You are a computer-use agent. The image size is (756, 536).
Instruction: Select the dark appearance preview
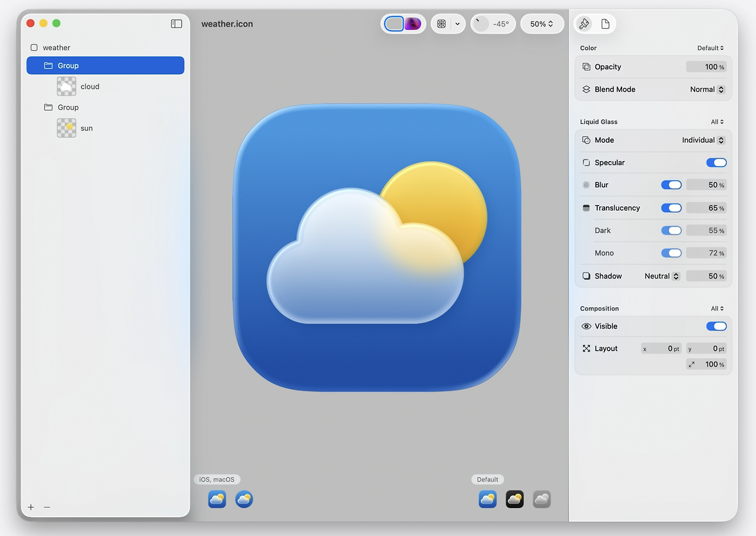coord(514,499)
